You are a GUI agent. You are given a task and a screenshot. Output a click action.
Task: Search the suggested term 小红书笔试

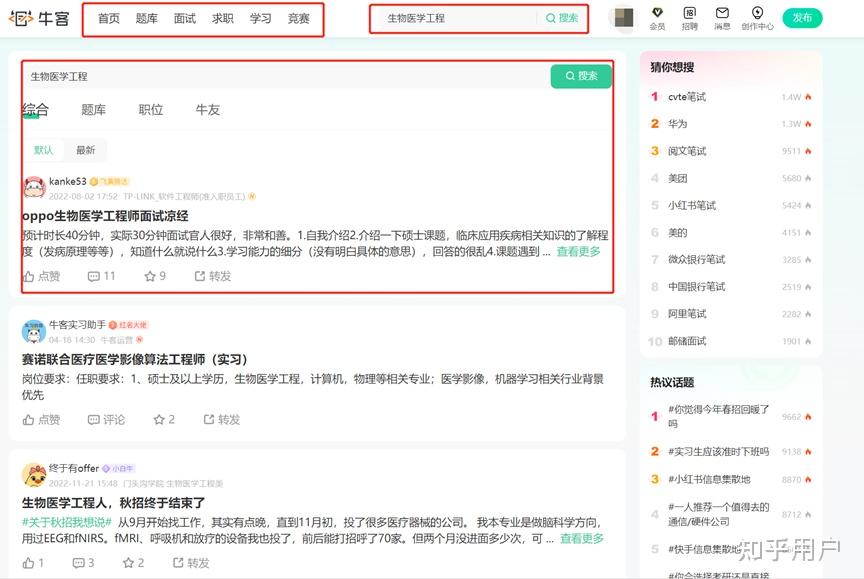(x=692, y=205)
